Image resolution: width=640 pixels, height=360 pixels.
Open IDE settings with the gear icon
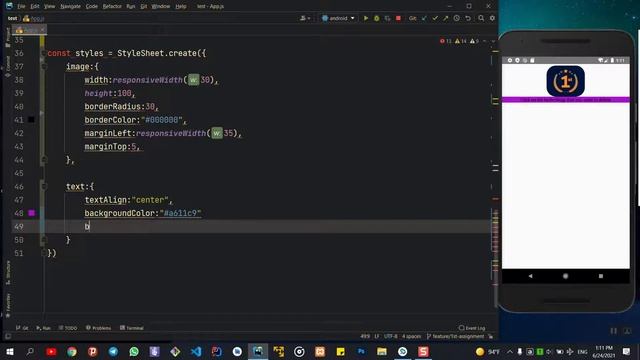(492, 18)
